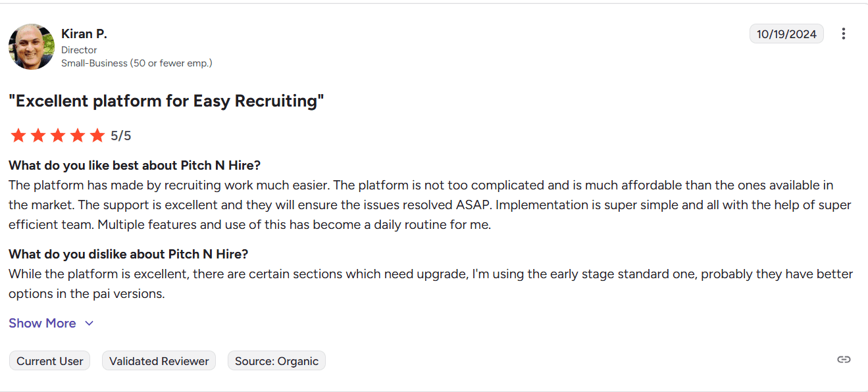Click the Small-Business company size label
Screen dimensions: 868x392
pos(136,63)
